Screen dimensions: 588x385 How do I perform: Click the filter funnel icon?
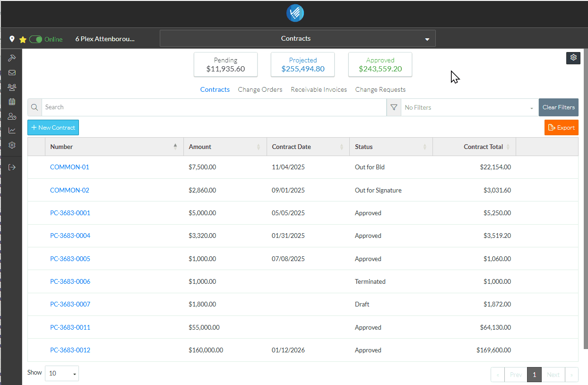coord(394,107)
